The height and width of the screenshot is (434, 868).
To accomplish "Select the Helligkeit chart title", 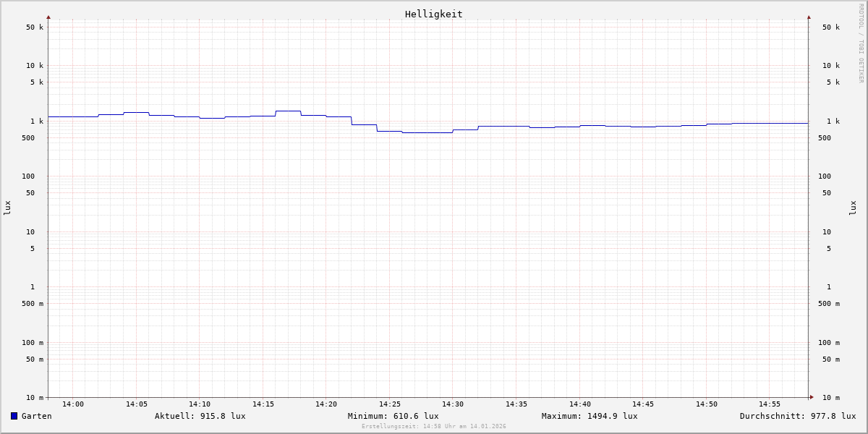I will 433,14.
